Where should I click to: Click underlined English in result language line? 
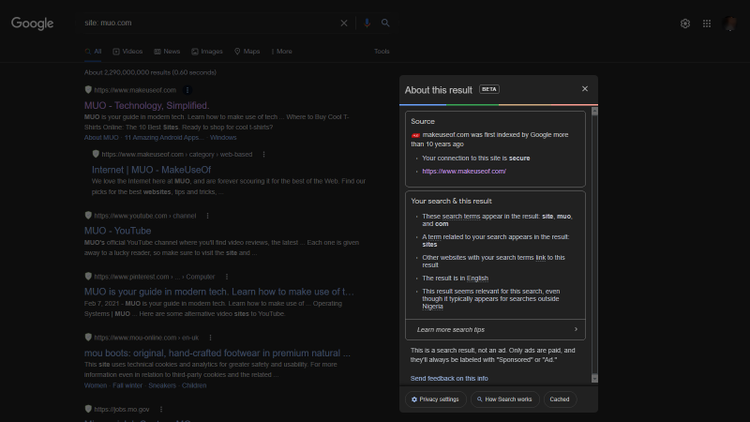point(477,278)
